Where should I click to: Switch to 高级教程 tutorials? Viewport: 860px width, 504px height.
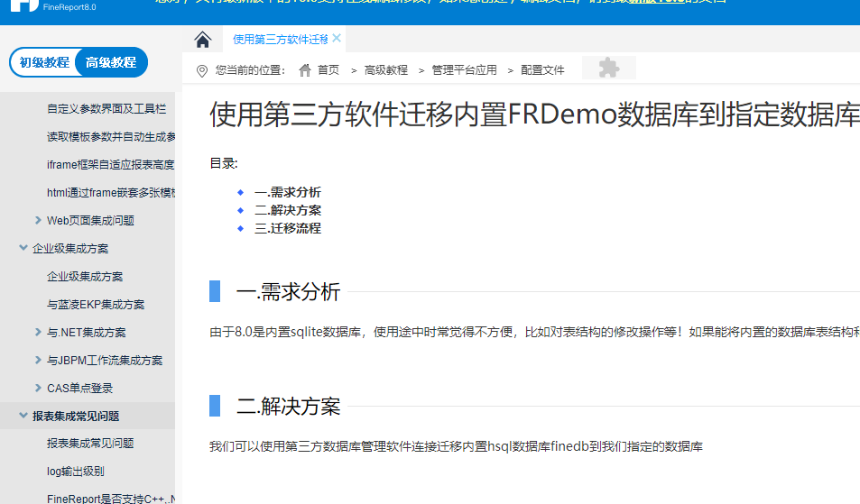point(111,62)
